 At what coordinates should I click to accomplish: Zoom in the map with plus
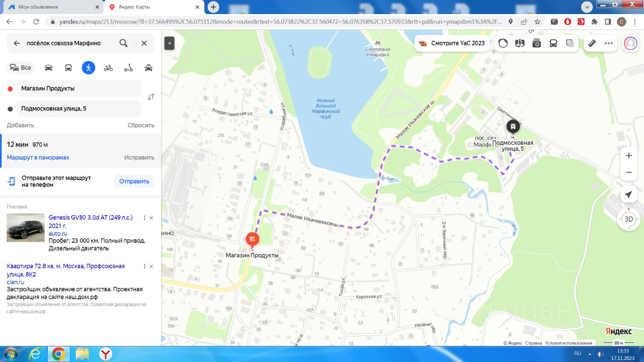click(628, 156)
